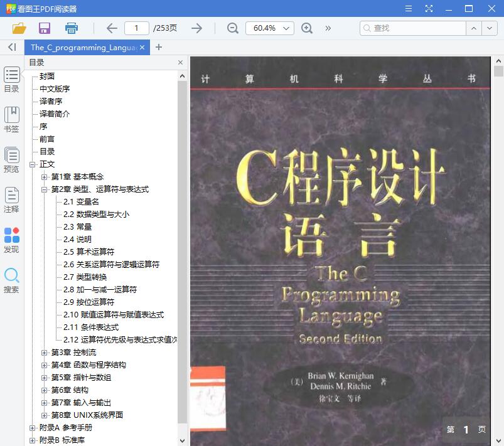The width and height of the screenshot is (504, 446).
Task: Jump to 2.1 变量名
Action: (81, 202)
